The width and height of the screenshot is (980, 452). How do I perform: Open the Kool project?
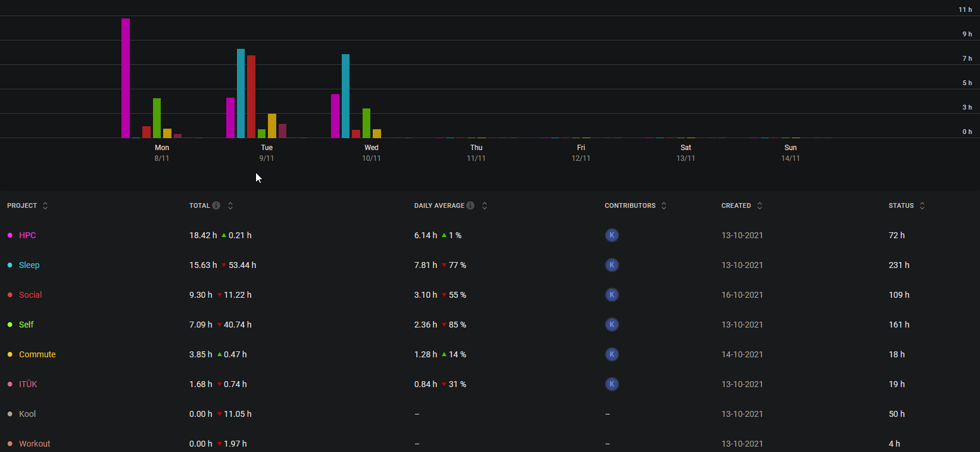click(27, 414)
